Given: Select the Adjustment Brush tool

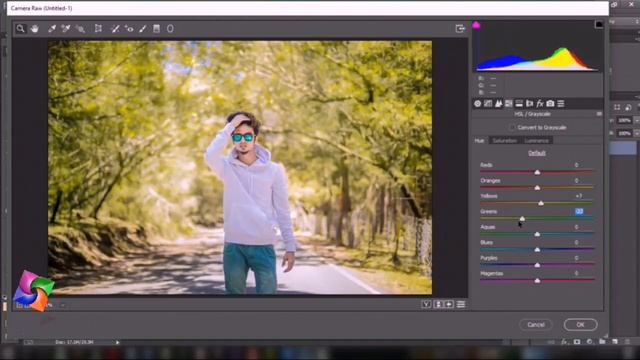Looking at the screenshot, I should click(143, 29).
